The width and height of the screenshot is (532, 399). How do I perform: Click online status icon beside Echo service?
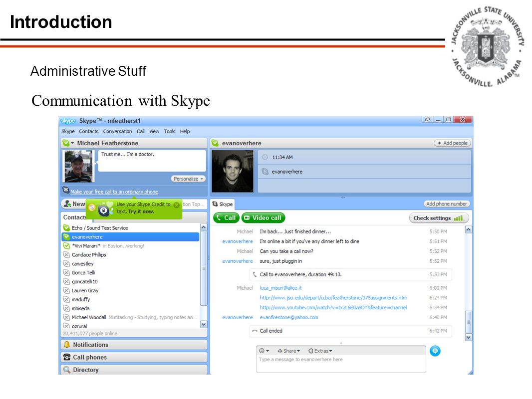[x=66, y=228]
